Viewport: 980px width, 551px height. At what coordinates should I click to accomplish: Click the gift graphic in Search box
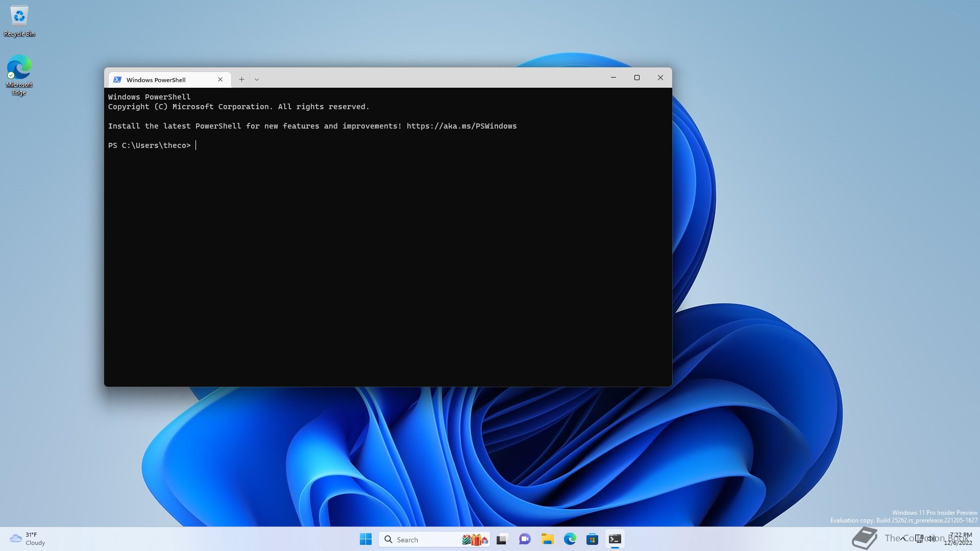click(x=475, y=539)
